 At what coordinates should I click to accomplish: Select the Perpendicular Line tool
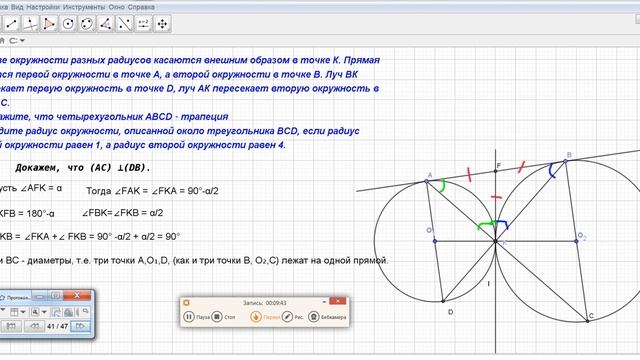pyautogui.click(x=30, y=24)
